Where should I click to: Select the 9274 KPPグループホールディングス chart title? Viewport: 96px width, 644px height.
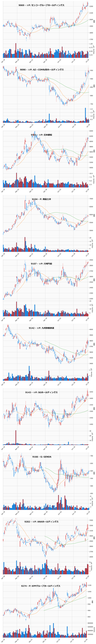pyautogui.click(x=41, y=586)
